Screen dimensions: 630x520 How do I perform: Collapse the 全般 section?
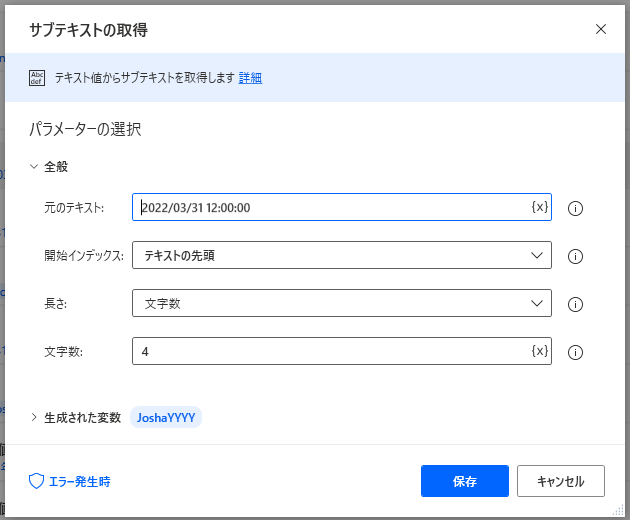[34, 167]
